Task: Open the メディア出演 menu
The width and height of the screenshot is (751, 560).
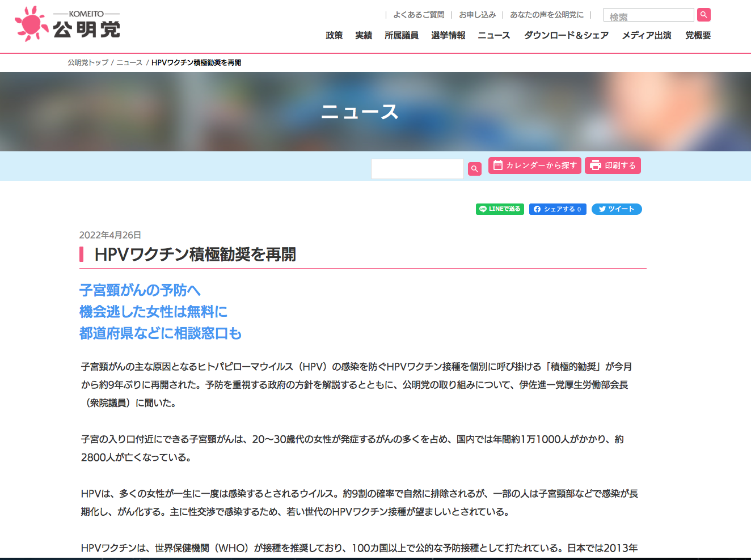Action: pyautogui.click(x=647, y=35)
